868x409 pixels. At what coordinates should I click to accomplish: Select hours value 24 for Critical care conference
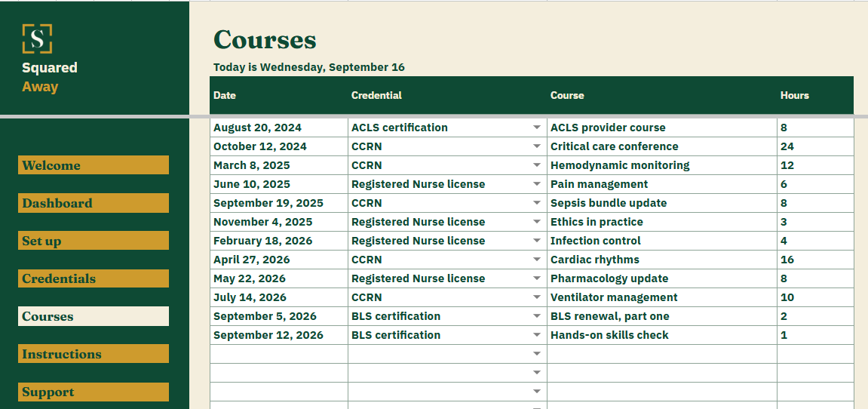(x=815, y=146)
